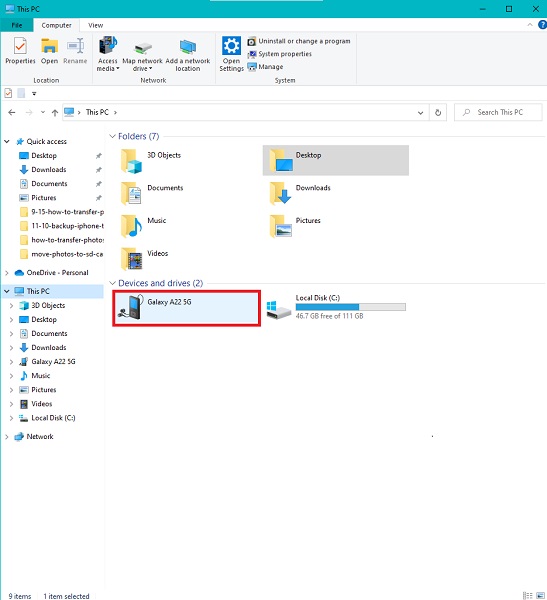
Task: Click Add a network location
Action: (188, 54)
